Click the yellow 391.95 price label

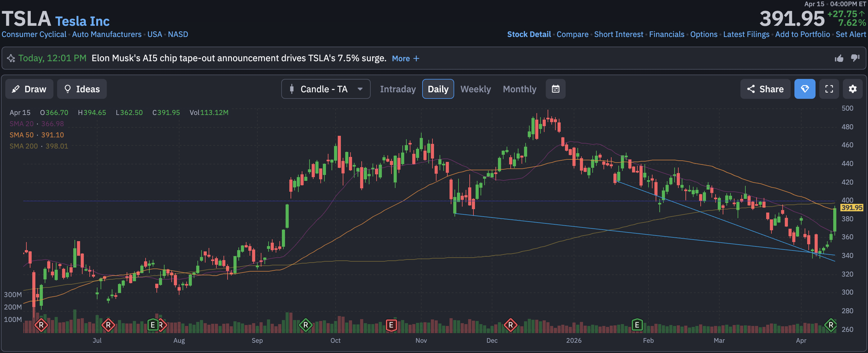852,208
